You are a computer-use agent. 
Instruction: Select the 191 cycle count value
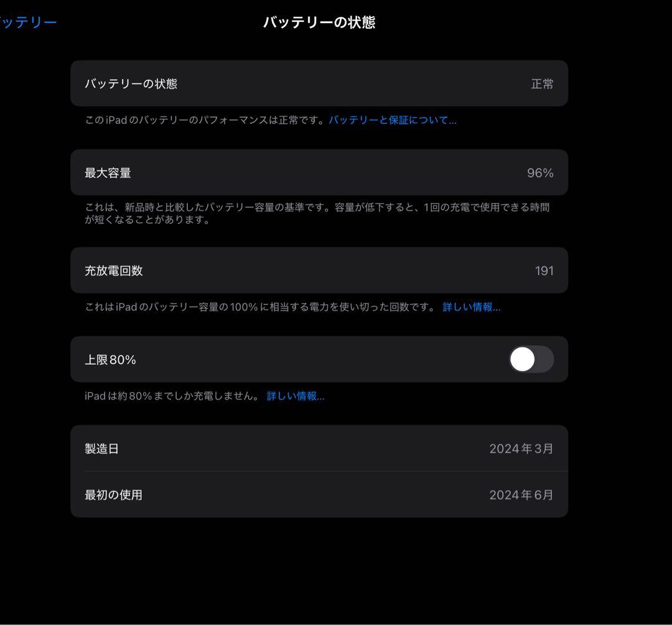pos(544,270)
